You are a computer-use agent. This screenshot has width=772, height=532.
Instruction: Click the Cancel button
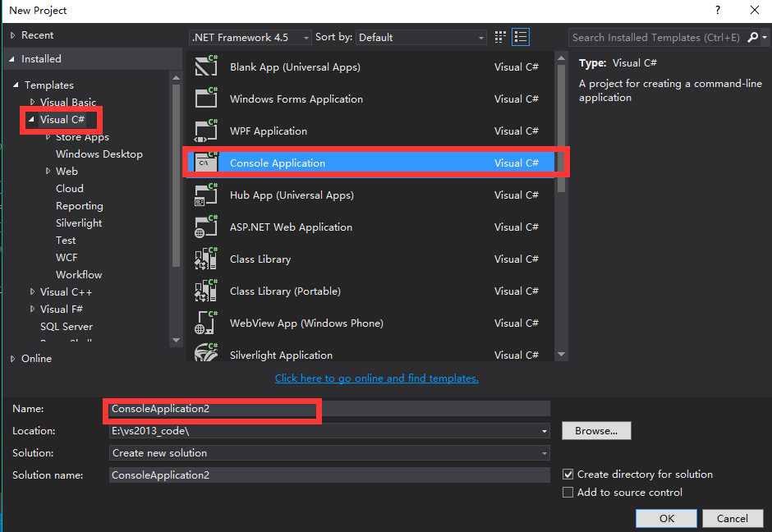732,518
